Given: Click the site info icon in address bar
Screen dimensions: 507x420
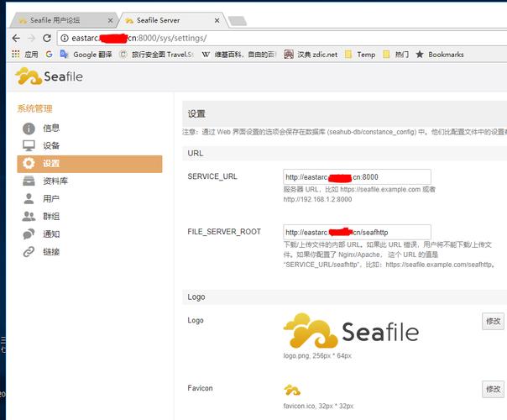Looking at the screenshot, I should click(x=65, y=38).
